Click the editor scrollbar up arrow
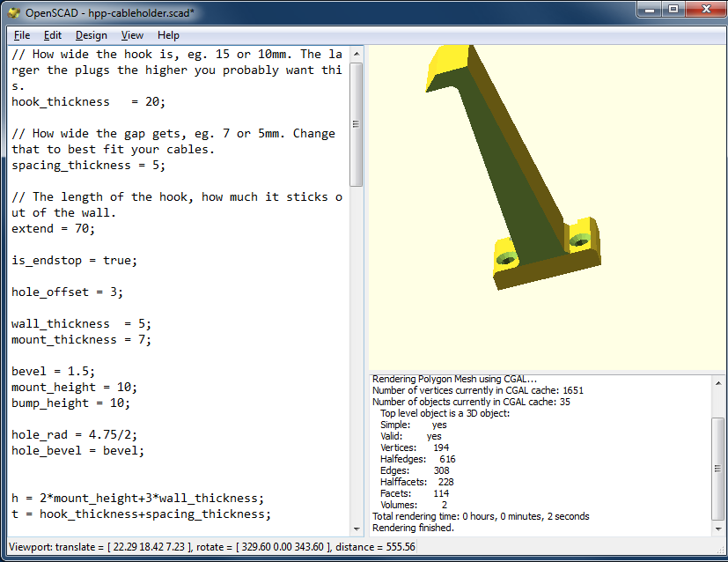The width and height of the screenshot is (728, 562). [x=357, y=54]
